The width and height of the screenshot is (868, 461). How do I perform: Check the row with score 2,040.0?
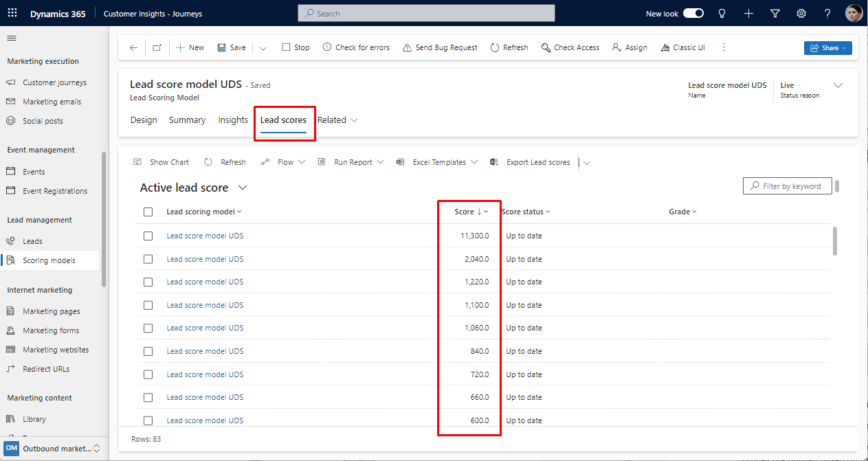(148, 259)
